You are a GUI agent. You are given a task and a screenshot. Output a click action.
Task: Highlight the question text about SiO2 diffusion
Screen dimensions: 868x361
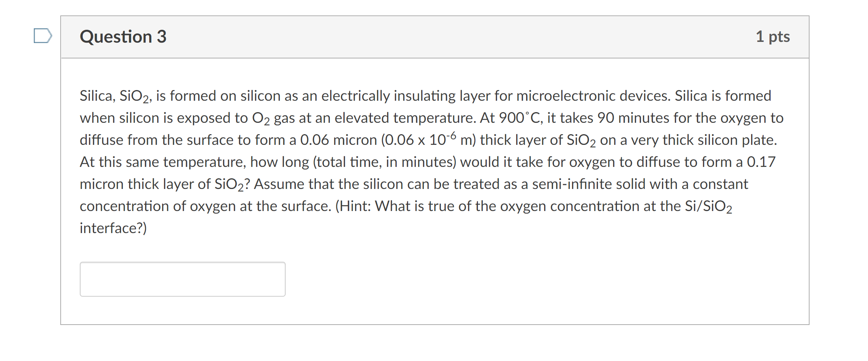coord(430,162)
